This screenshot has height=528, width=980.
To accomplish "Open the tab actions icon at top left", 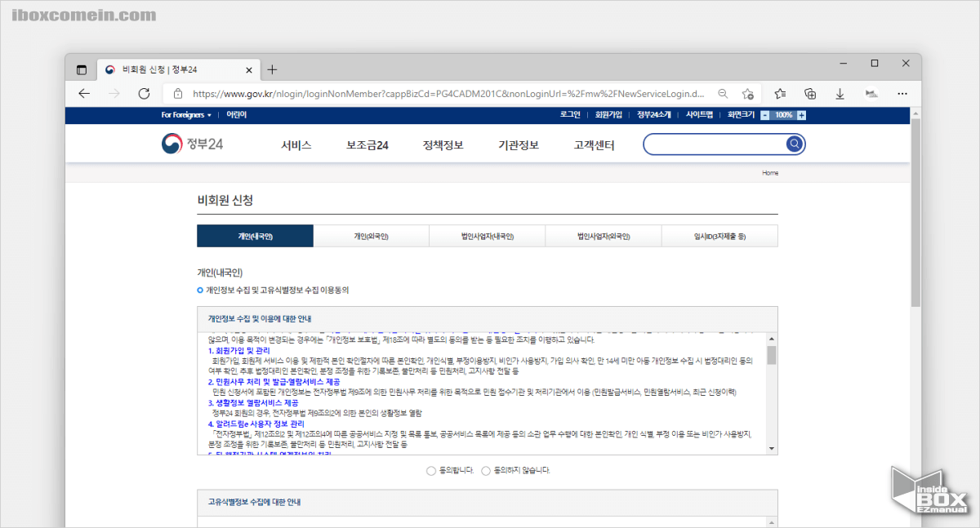I will tap(81, 70).
